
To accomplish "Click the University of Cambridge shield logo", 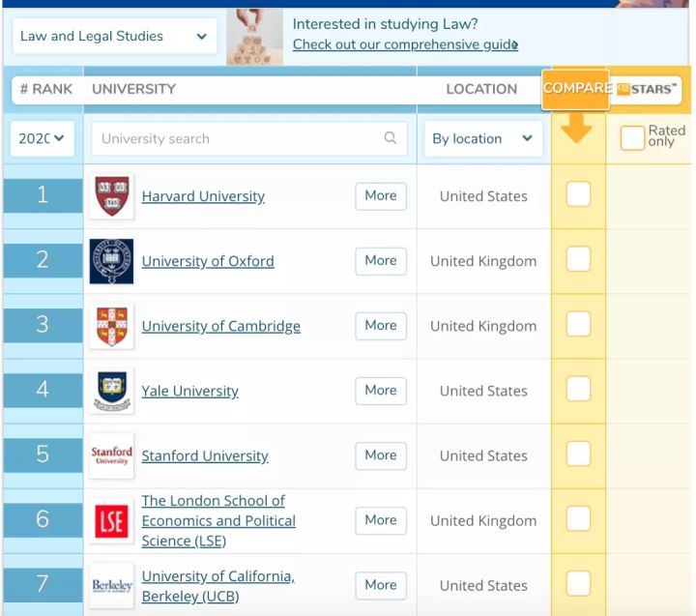I will [111, 326].
